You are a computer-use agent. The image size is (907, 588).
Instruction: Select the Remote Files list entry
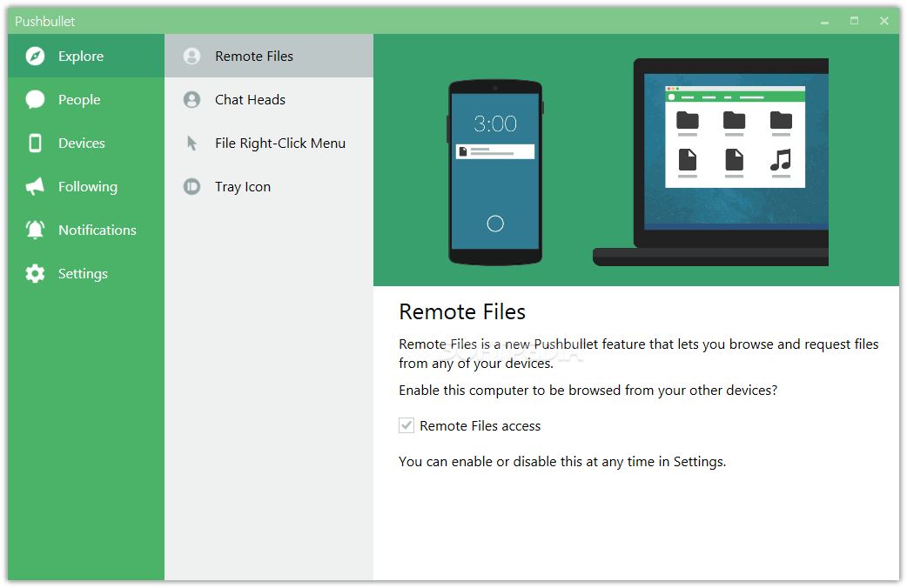point(269,56)
